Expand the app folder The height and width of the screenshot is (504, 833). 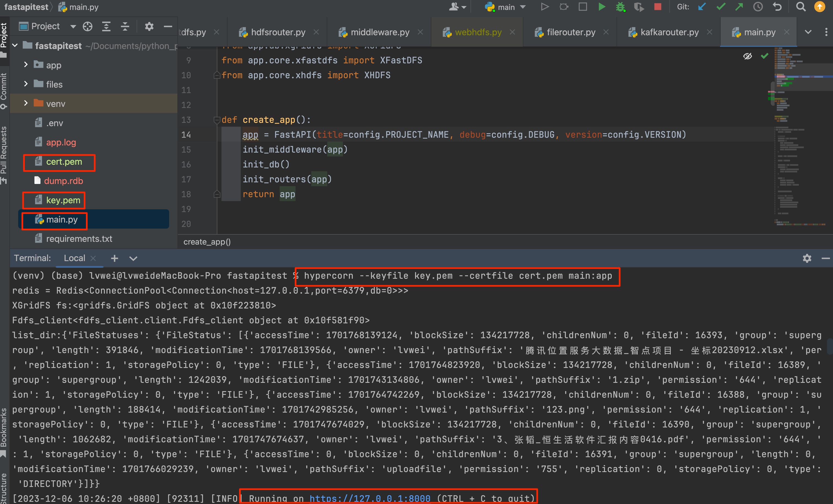26,64
